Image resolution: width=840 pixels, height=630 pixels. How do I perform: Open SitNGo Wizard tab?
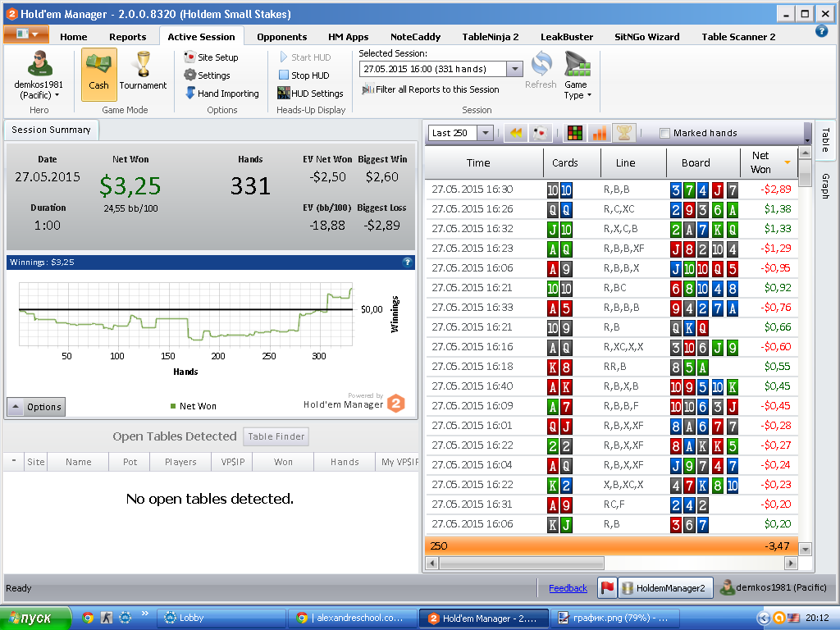click(x=646, y=36)
